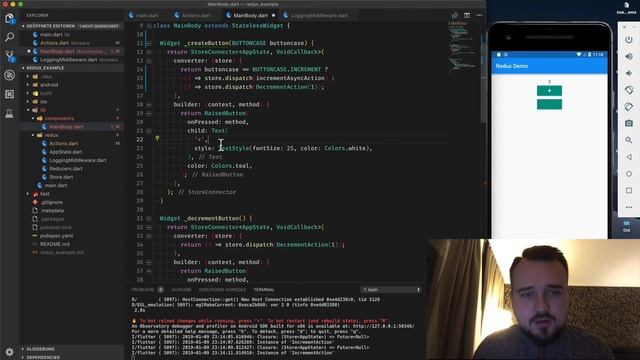Open the Debugging-Konsole panel tab

pyautogui.click(x=222, y=290)
